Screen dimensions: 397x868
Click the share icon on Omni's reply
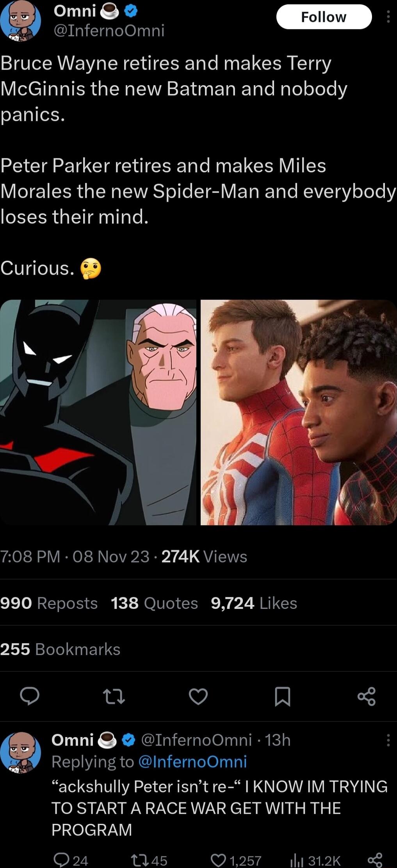pyautogui.click(x=376, y=857)
